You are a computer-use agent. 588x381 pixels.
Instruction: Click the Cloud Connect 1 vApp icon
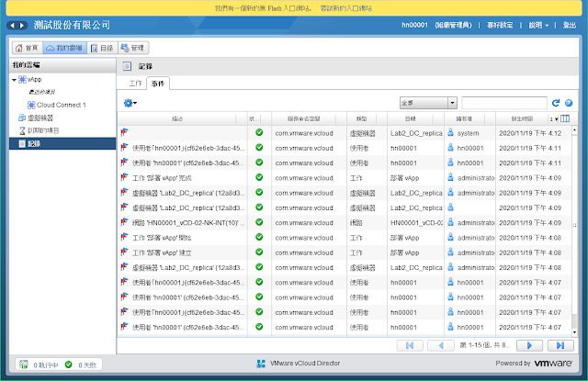tap(31, 105)
